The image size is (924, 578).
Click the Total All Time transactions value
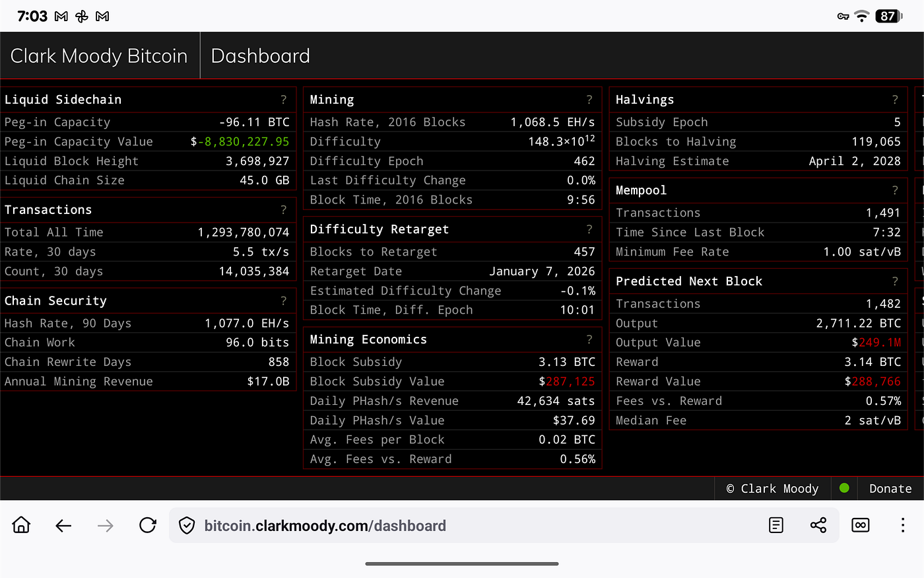pos(244,233)
